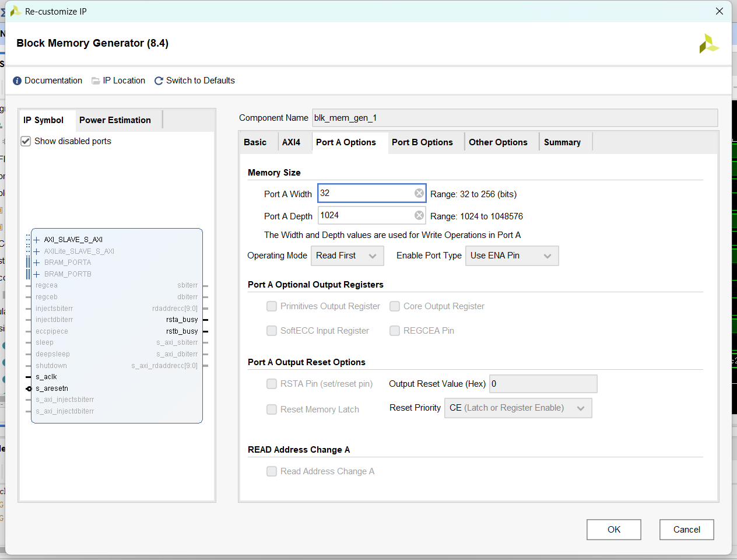Click the Xilinx logo in header
Screen dimensions: 737x560
coord(708,44)
